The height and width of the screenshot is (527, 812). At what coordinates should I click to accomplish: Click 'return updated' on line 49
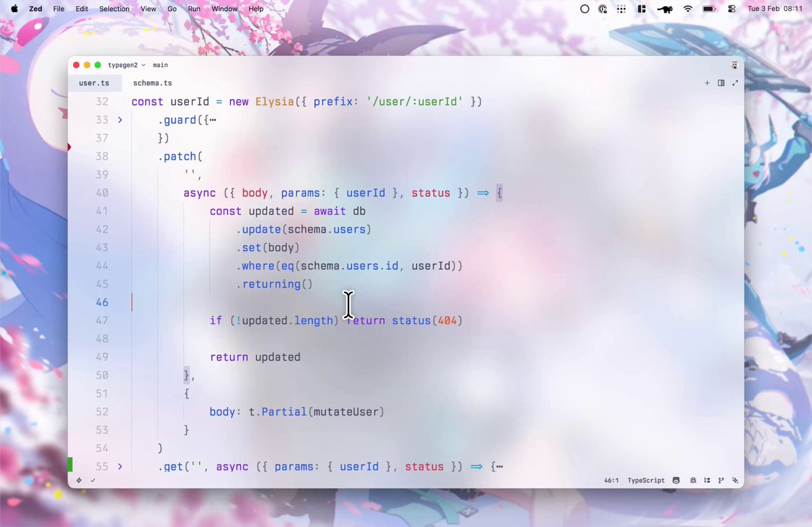255,357
